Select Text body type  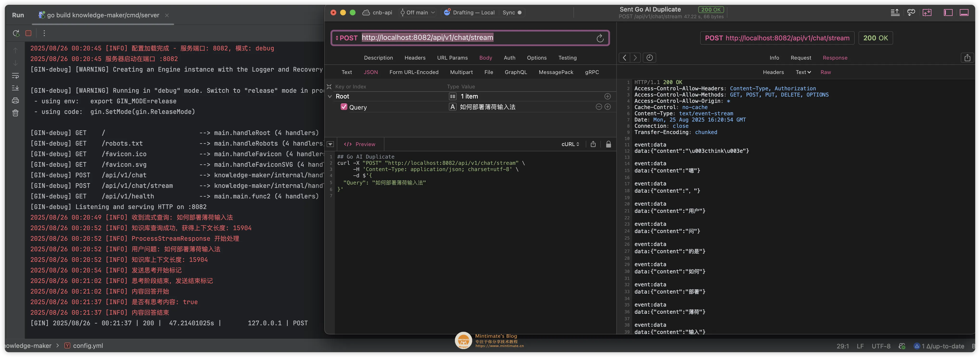coord(347,72)
